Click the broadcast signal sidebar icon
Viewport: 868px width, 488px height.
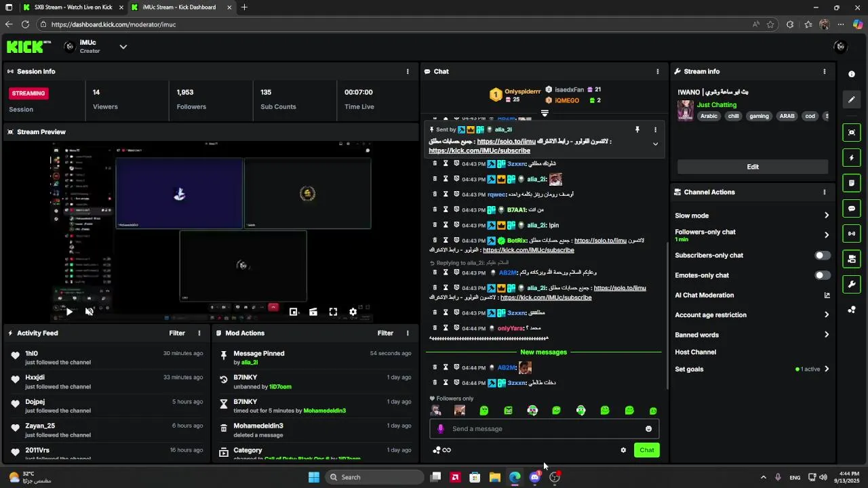tap(852, 234)
